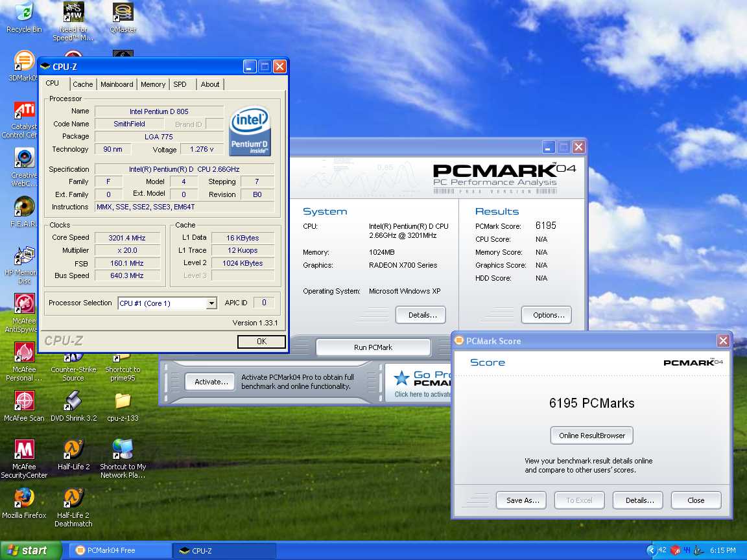Open the Creative WebCam shortcut

(x=24, y=159)
